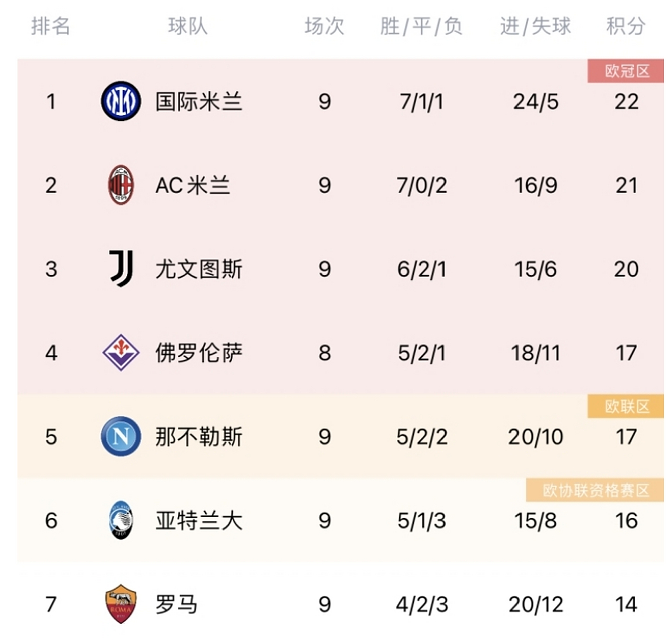This screenshot has height=644, width=666.
Task: Click the AC Milan club badge
Action: click(121, 185)
